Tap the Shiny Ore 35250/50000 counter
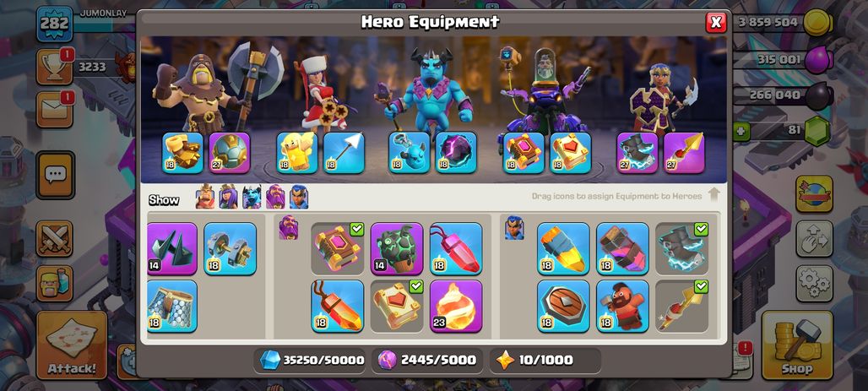 [x=311, y=361]
